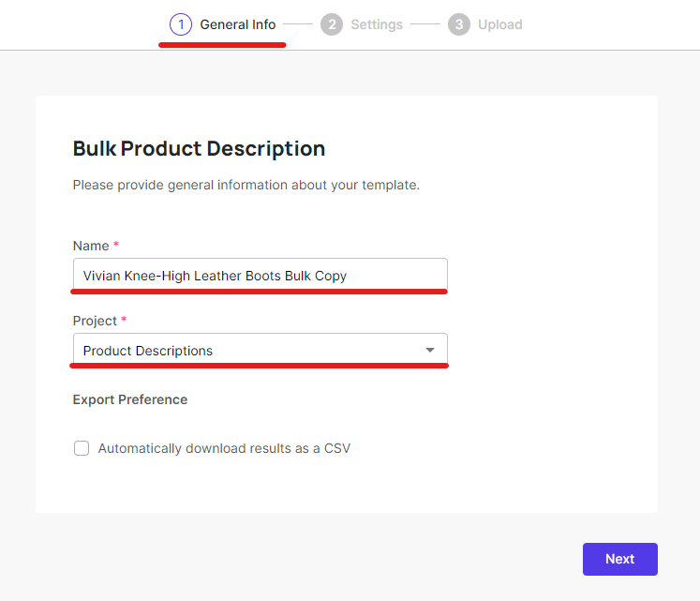Open the Project dropdown showing Product Descriptions
The width and height of the screenshot is (700, 601).
click(x=244, y=351)
